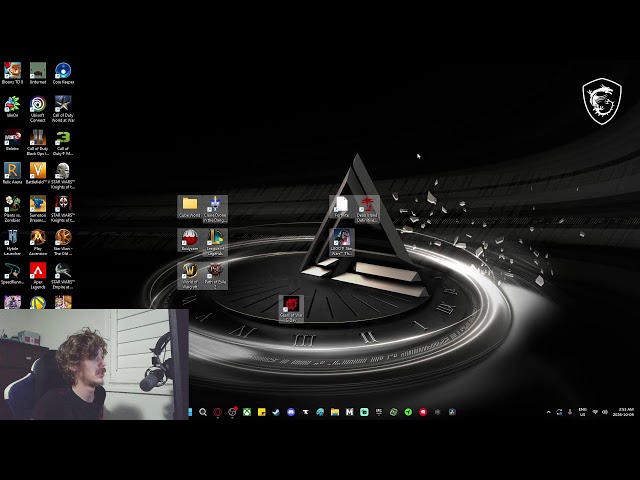Open Steam from the taskbar
The width and height of the screenshot is (640, 480).
[276, 412]
